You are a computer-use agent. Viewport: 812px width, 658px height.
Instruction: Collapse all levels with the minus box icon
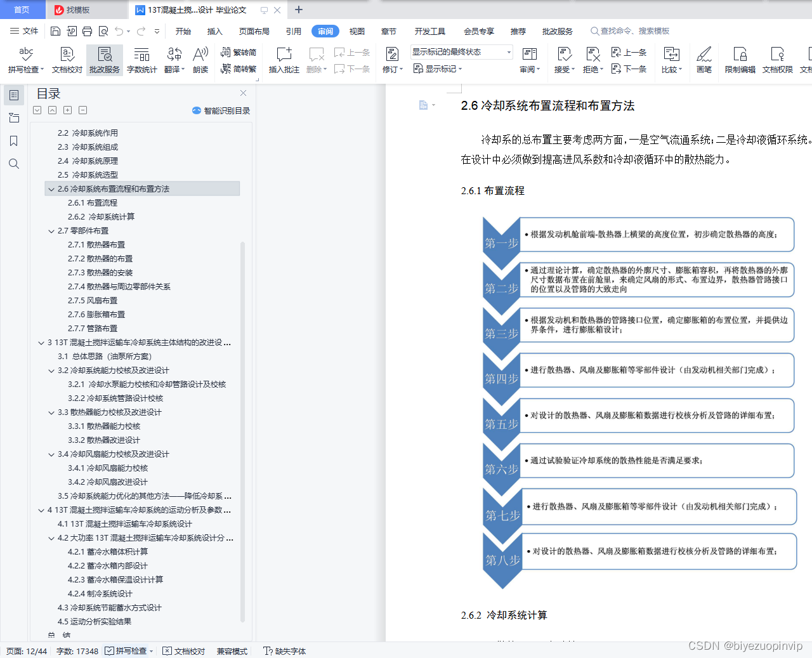(x=82, y=110)
